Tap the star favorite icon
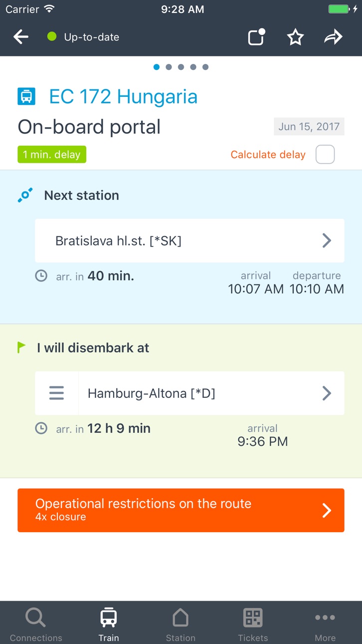362x644 pixels. coord(295,37)
